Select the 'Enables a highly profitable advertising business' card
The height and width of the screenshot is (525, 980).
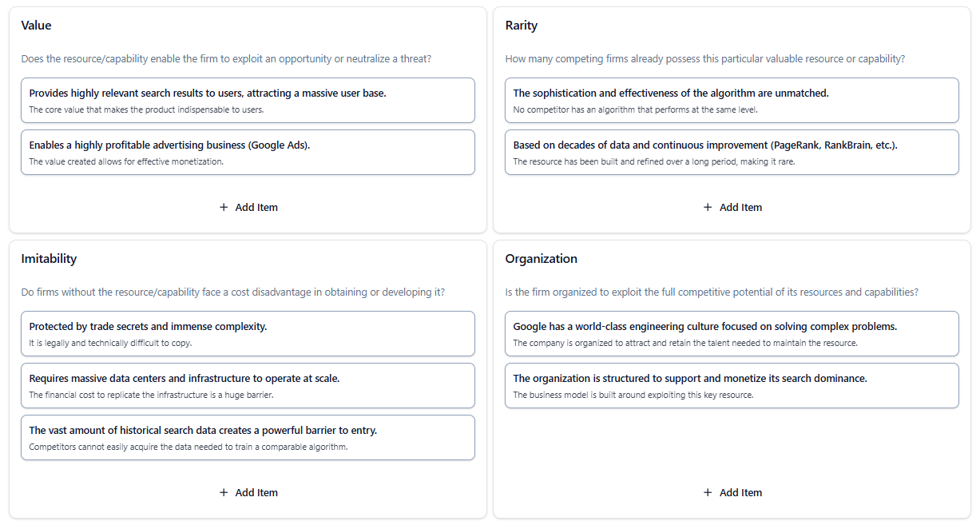[x=248, y=152]
